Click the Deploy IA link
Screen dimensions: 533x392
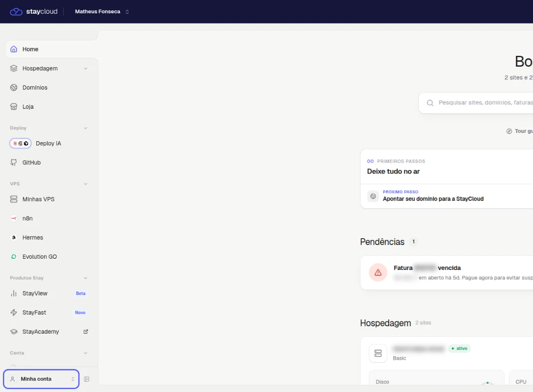[x=49, y=144]
